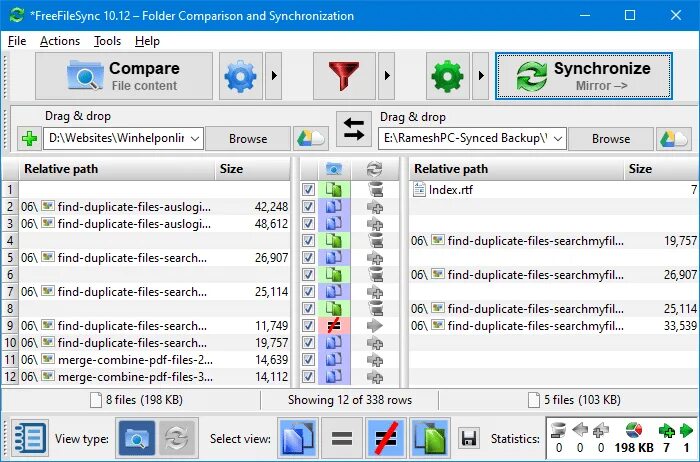Click row 9 not-equal category icon

point(334,325)
